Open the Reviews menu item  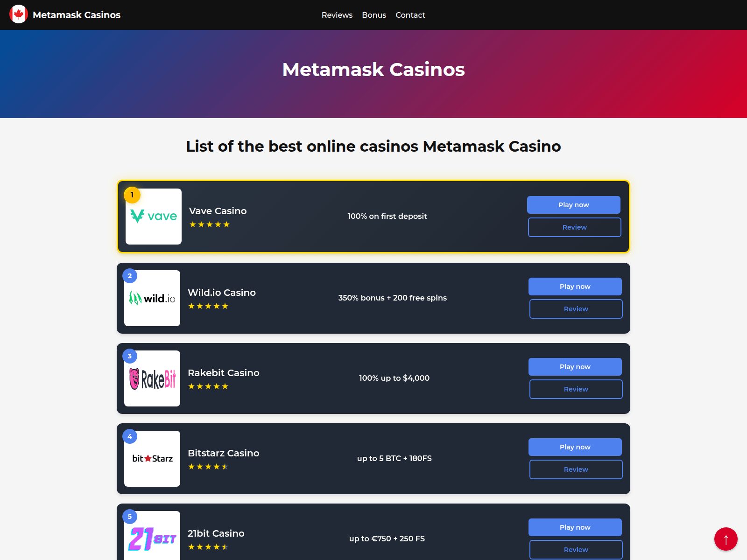coord(337,15)
